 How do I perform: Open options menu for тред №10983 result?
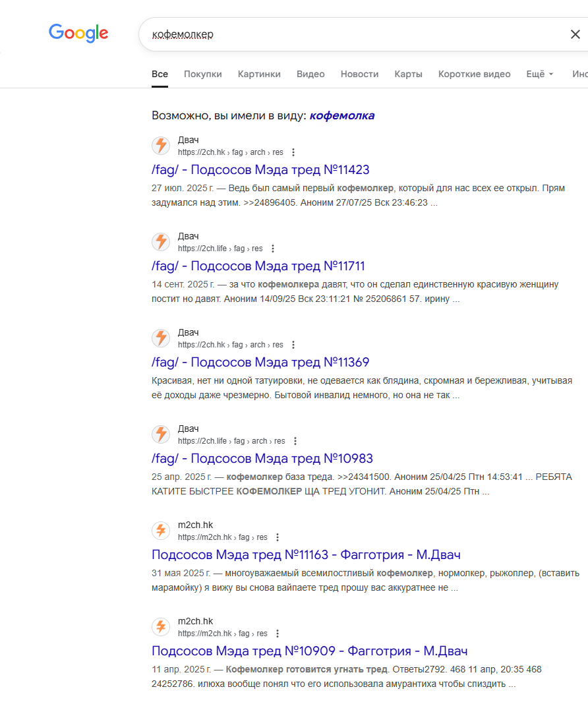[x=295, y=441]
